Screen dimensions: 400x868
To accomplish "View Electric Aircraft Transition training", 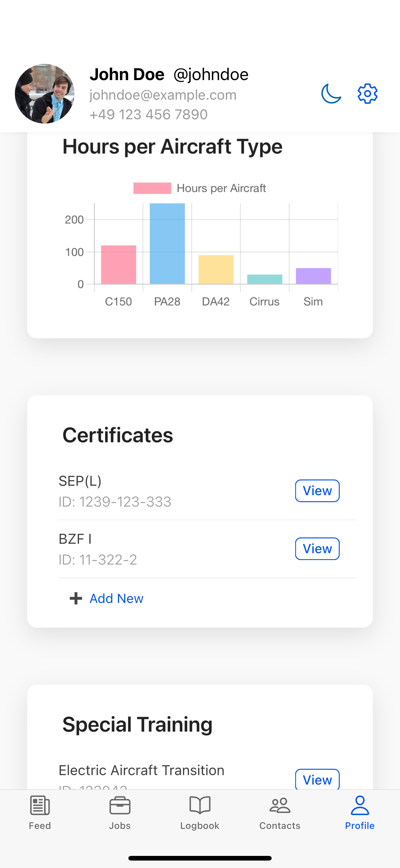I will click(317, 780).
